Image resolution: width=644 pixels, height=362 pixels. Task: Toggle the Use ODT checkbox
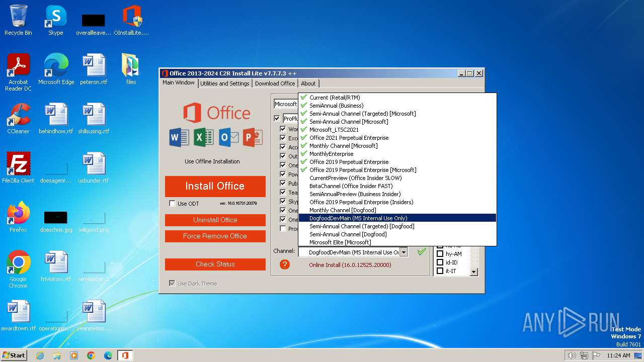173,204
